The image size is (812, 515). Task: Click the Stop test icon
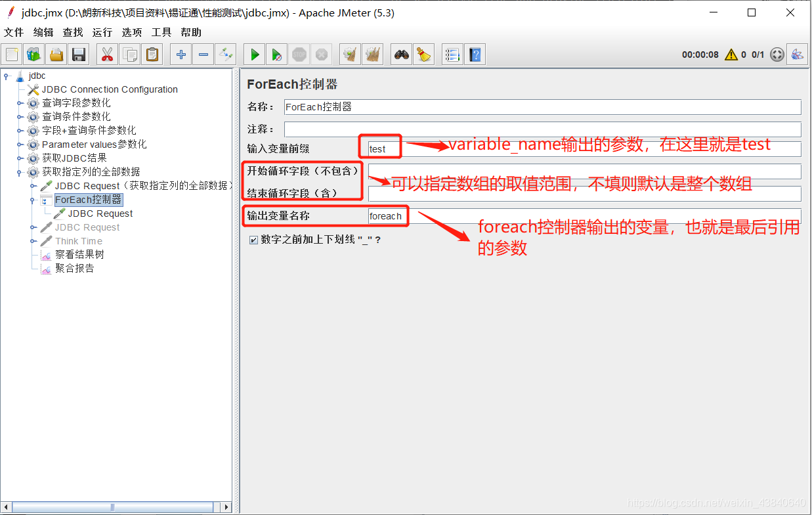(x=299, y=55)
